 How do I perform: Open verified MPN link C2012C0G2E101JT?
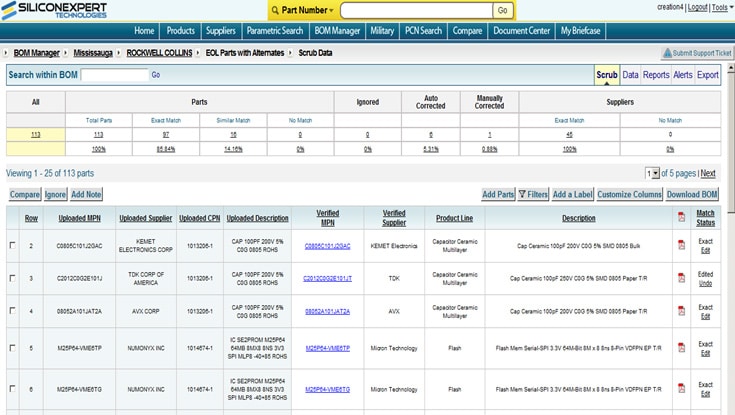(327, 279)
